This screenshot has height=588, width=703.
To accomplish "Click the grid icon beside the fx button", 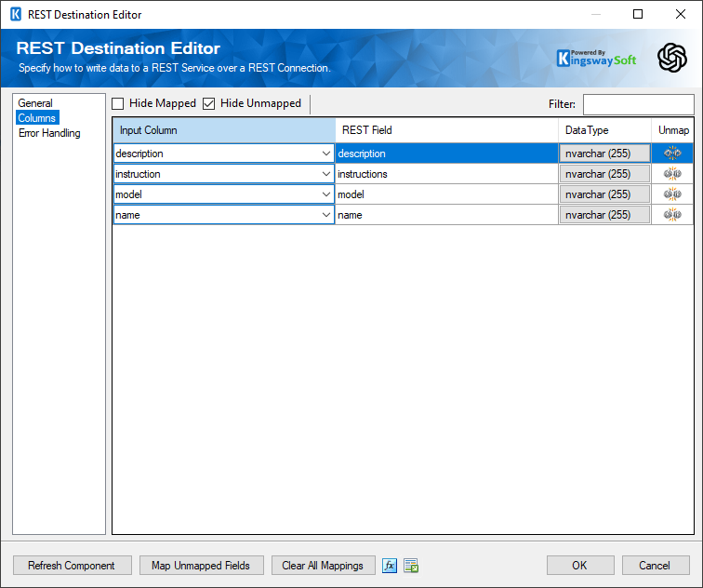I will pyautogui.click(x=411, y=566).
